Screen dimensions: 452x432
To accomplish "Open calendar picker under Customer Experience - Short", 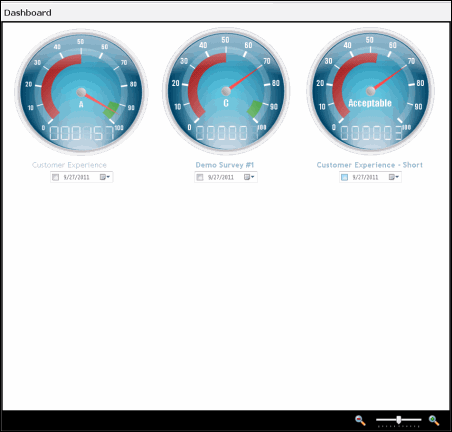I will pyautogui.click(x=394, y=177).
